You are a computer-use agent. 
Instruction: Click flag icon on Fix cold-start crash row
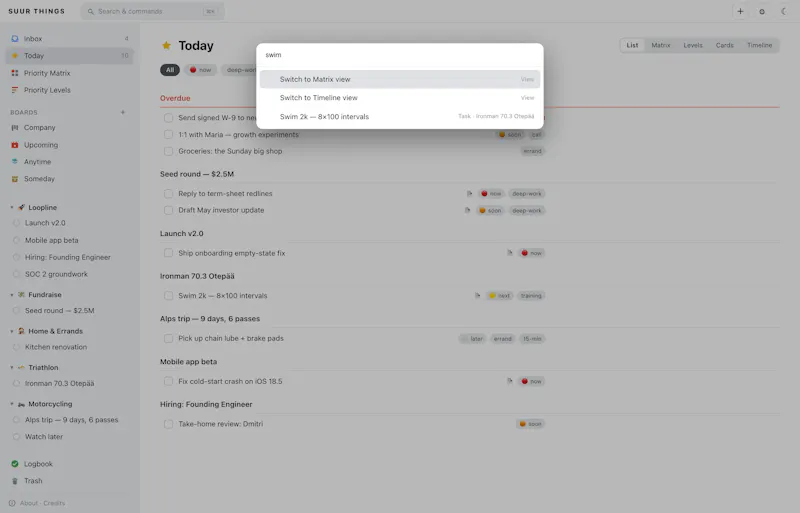pyautogui.click(x=510, y=381)
